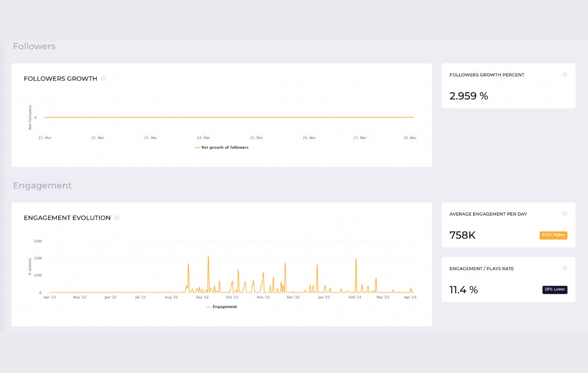Viewport: 588px width, 373px height.
Task: Click the 'ENGAGEMENT EVOLUTION' chart title
Action: coord(67,218)
